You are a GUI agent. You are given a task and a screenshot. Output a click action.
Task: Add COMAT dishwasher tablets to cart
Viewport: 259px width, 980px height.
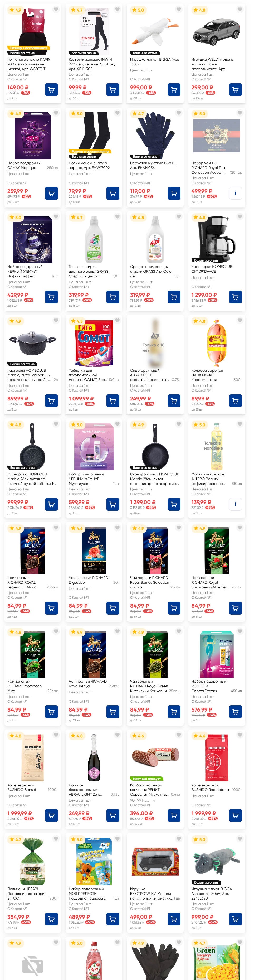pyautogui.click(x=113, y=400)
